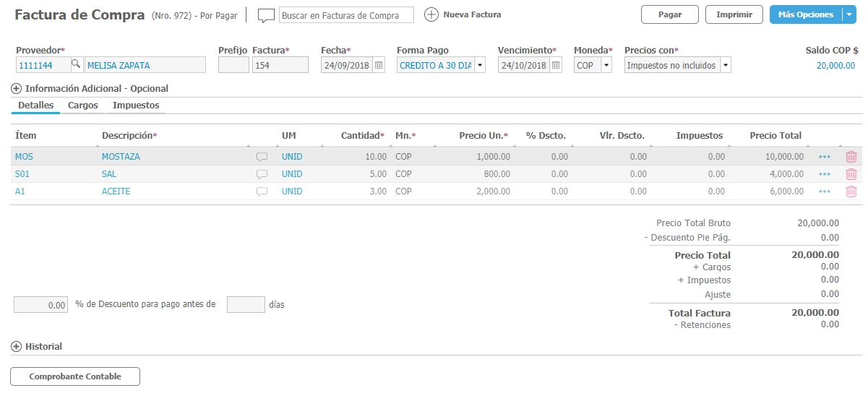Screen dimensions: 868x401
Task: Click the comment icon on MOSTAZA row
Action: (262, 156)
